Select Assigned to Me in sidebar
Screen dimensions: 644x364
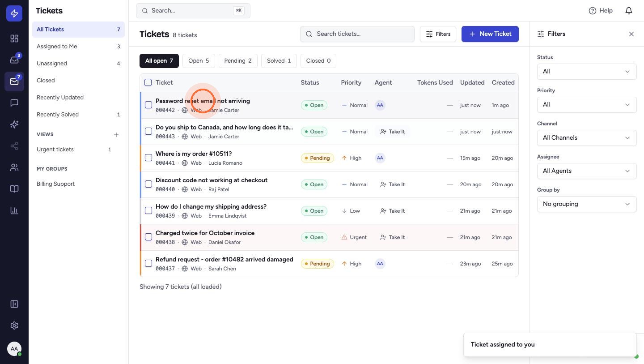click(x=78, y=47)
